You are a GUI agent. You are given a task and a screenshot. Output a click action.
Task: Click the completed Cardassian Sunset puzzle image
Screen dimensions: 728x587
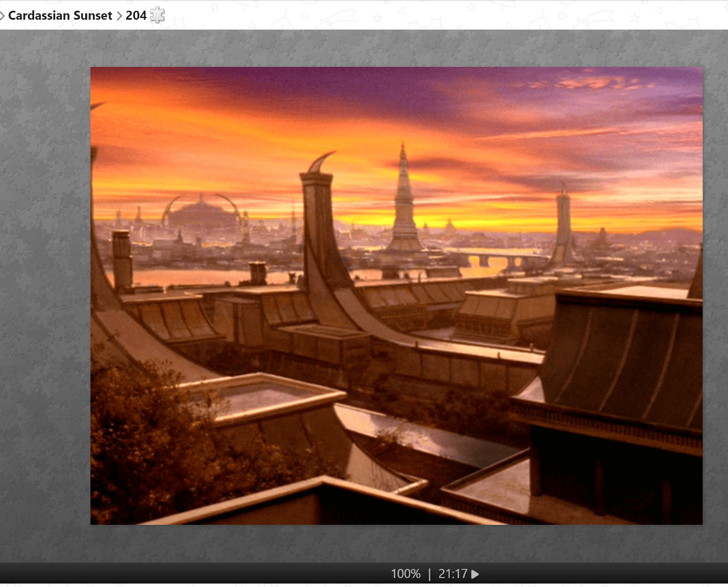(397, 296)
